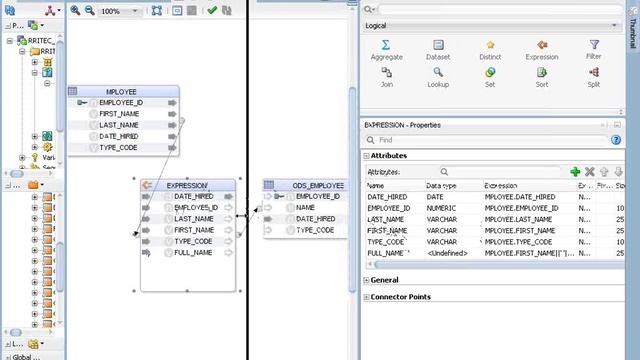Click the Attributes search input field
Image resolution: width=640 pixels, height=360 pixels.
(x=500, y=172)
